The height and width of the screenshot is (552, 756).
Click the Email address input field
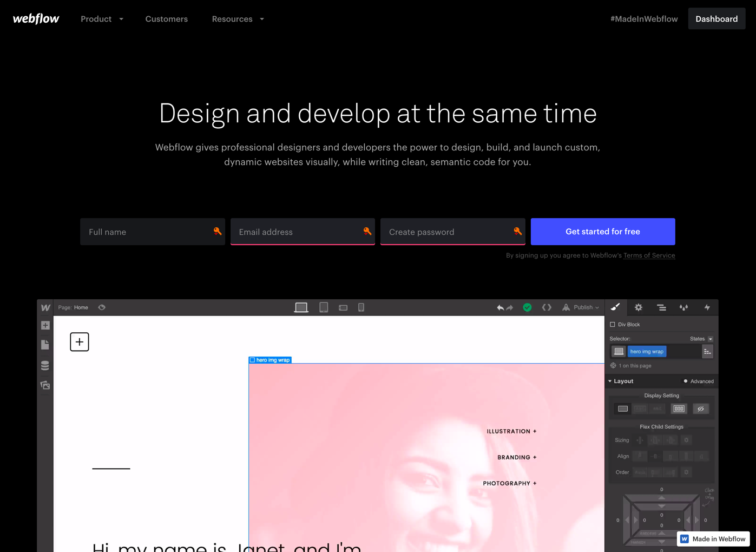pyautogui.click(x=298, y=232)
